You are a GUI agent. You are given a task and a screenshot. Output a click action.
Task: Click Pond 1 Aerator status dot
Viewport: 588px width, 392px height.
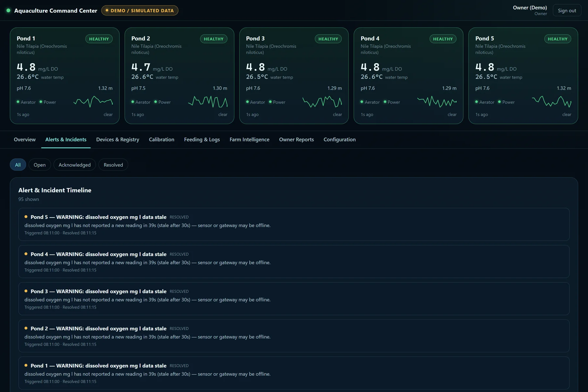[18, 102]
